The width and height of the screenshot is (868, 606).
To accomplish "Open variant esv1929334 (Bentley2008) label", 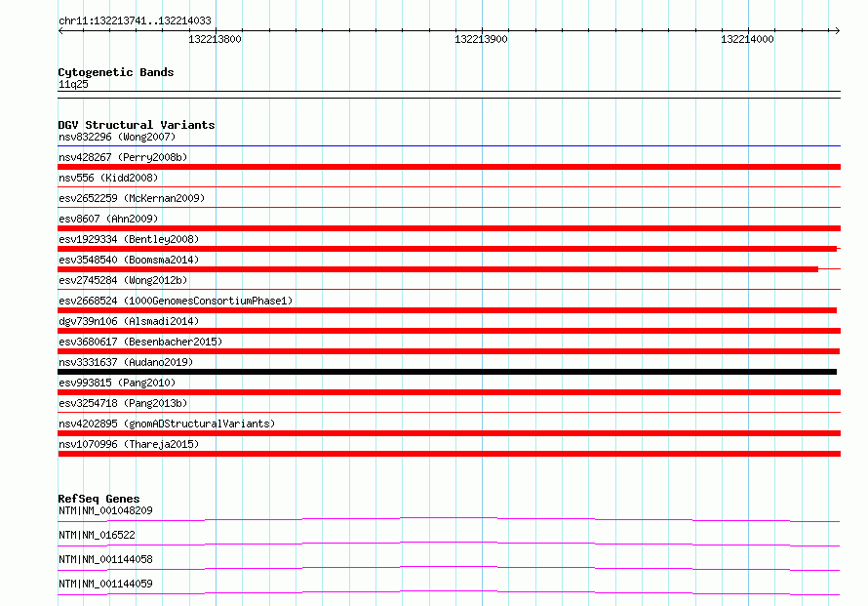I will (129, 239).
